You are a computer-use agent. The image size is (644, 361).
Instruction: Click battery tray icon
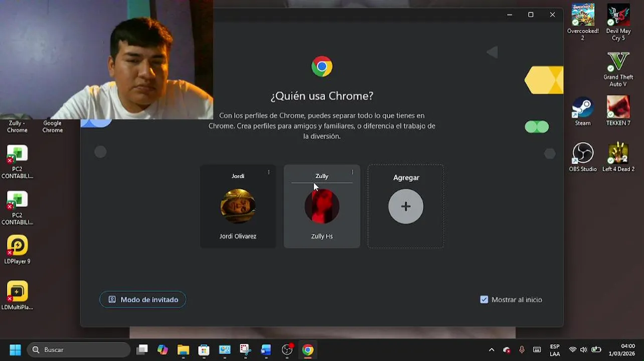596,349
